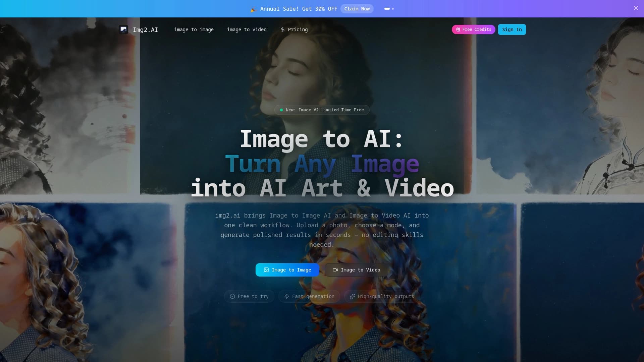
Task: Click the Free Credits button
Action: click(473, 29)
